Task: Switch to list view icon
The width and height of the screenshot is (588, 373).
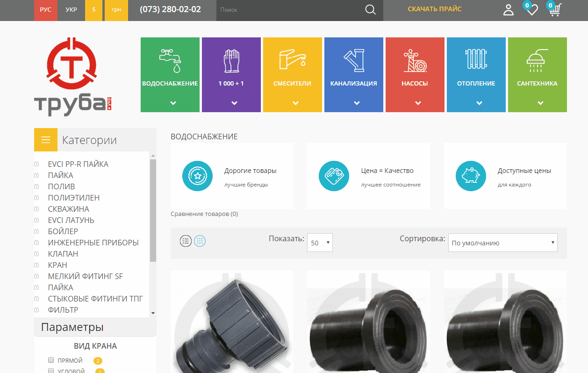Action: [x=186, y=241]
